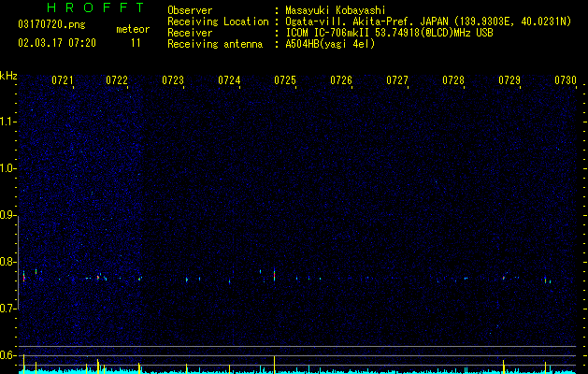Click the 0.7 kHz axis label
Viewport: 588px width, 374px height.
[x=8, y=309]
